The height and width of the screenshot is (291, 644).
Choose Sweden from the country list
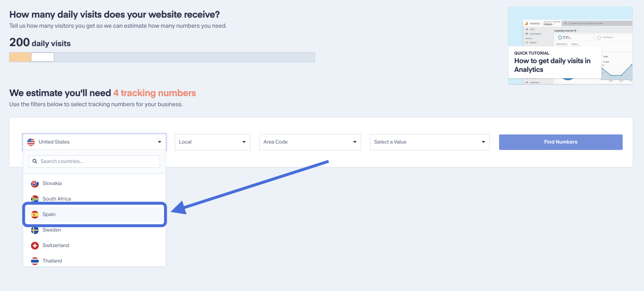(x=94, y=230)
